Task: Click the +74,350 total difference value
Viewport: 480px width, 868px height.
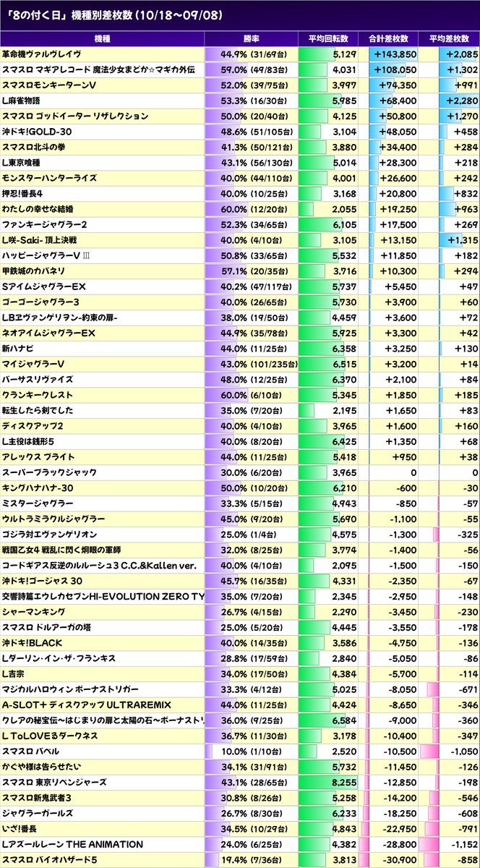Action: 398,85
